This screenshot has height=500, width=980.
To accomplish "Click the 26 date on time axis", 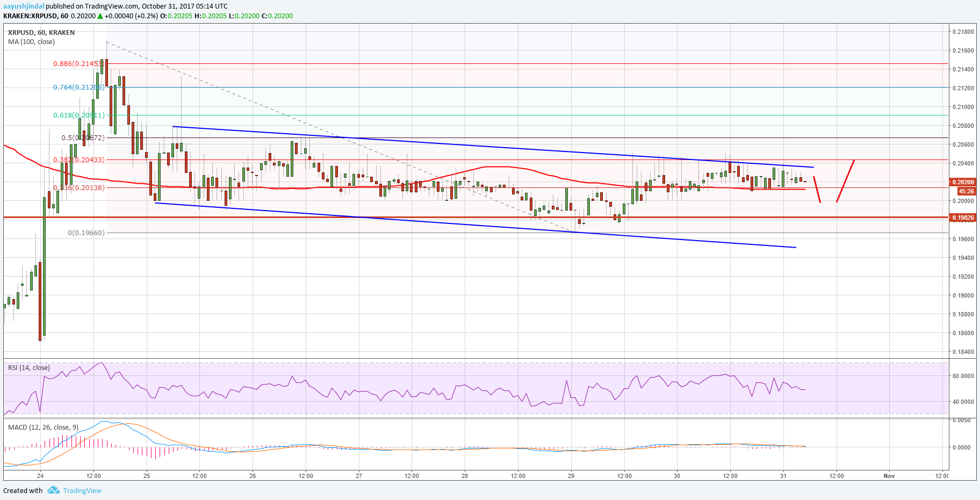I will (253, 476).
